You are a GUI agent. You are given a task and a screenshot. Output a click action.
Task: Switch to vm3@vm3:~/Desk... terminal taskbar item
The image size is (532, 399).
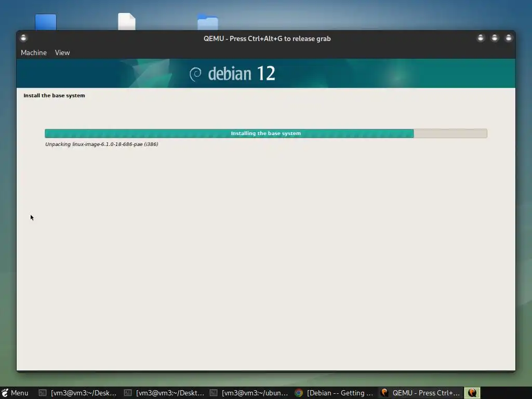tap(78, 393)
